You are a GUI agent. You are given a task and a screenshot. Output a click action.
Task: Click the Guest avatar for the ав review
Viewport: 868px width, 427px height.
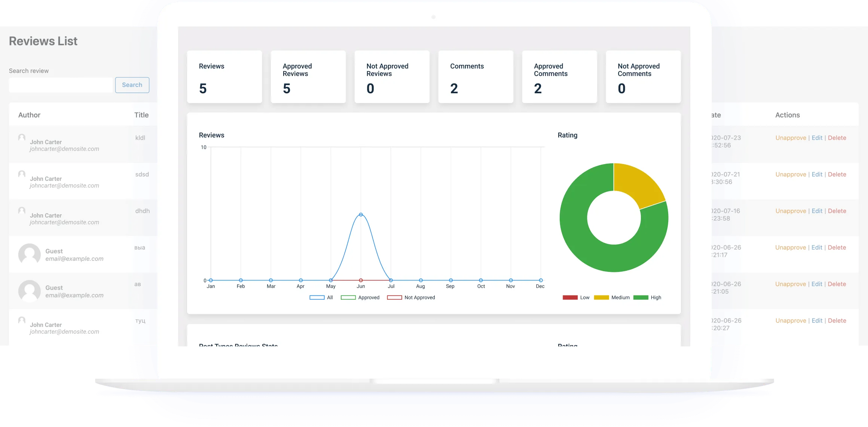click(x=29, y=291)
